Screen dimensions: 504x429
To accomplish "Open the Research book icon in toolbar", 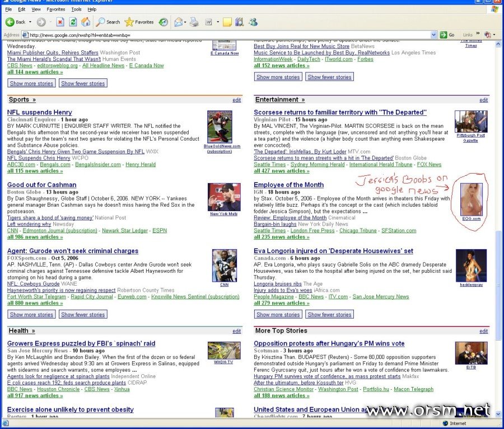I will tap(240, 22).
